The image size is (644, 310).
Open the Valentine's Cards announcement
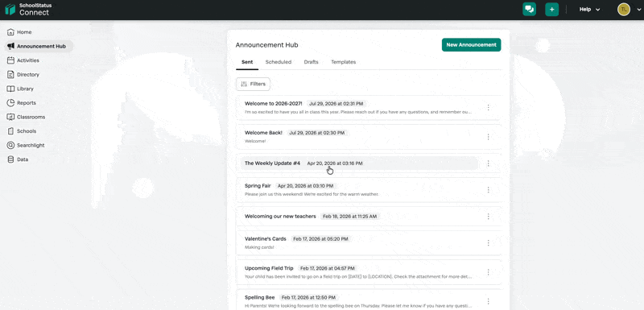point(369,242)
